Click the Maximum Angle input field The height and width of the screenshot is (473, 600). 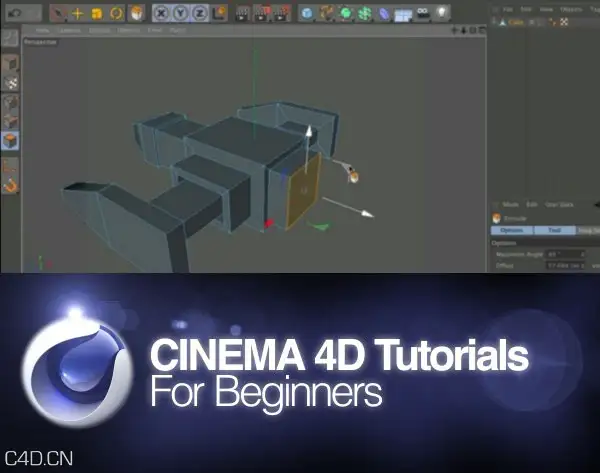pyautogui.click(x=564, y=254)
